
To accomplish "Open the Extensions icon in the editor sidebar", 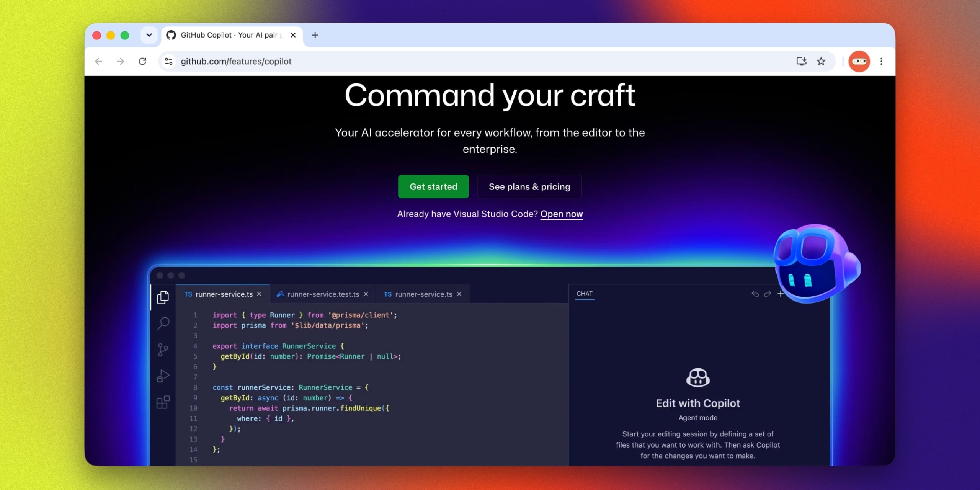I will point(163,402).
